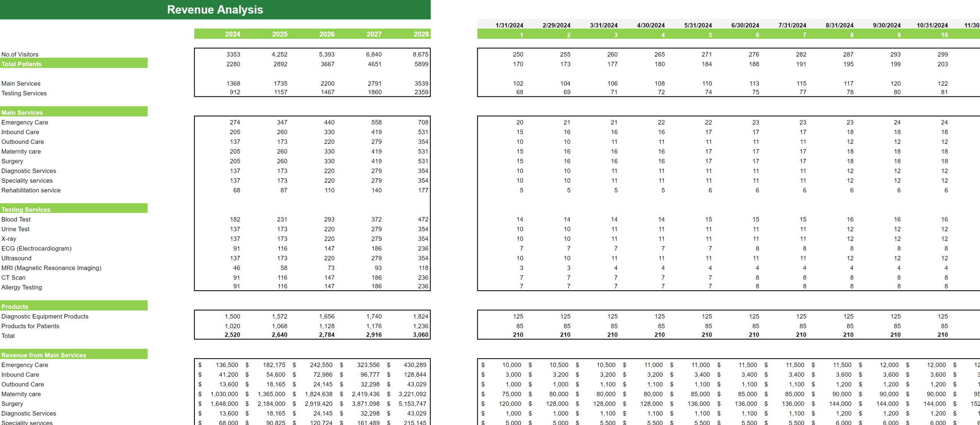
Task: Click the 1/31/2024 date header
Action: pos(509,25)
